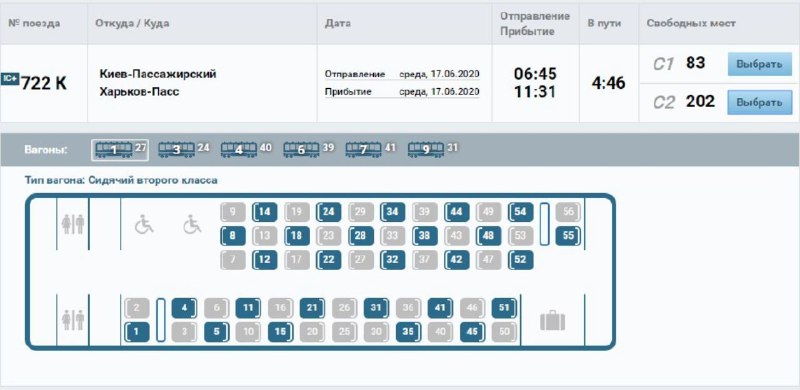Viewport: 800px width, 390px height.
Task: Reserve seat 21
Action: (x=312, y=308)
